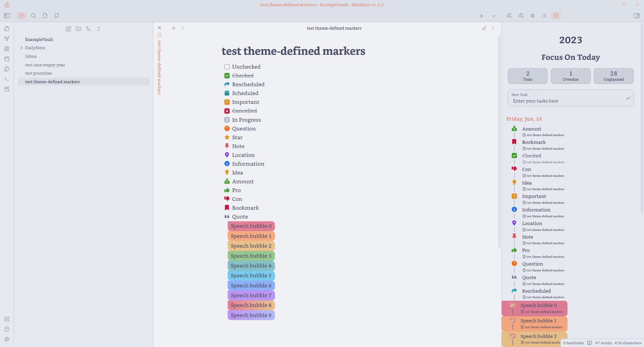Open the tab list dropdown chevron
The width and height of the screenshot is (644, 347).
coord(494,16)
